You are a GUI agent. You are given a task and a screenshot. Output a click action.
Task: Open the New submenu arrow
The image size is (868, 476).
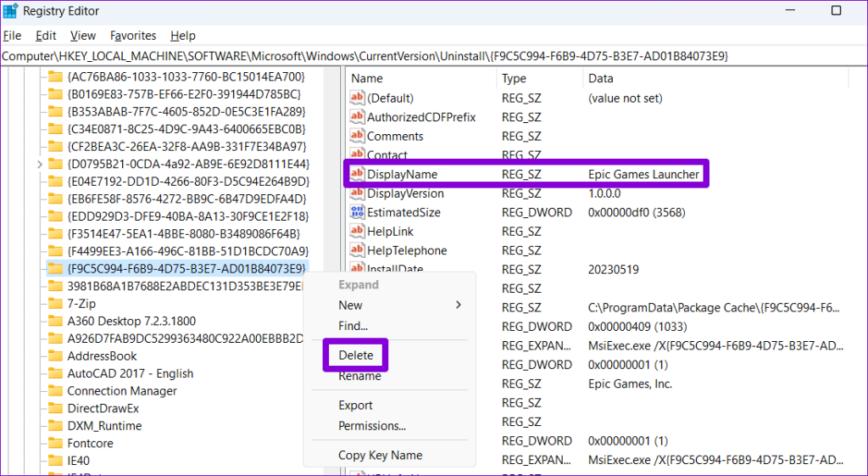pyautogui.click(x=459, y=305)
